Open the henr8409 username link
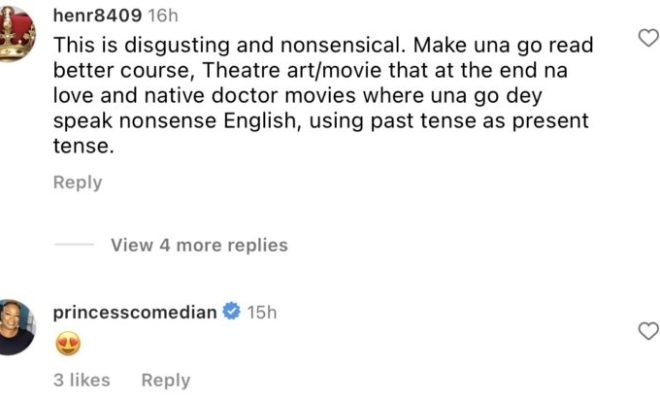 (95, 18)
